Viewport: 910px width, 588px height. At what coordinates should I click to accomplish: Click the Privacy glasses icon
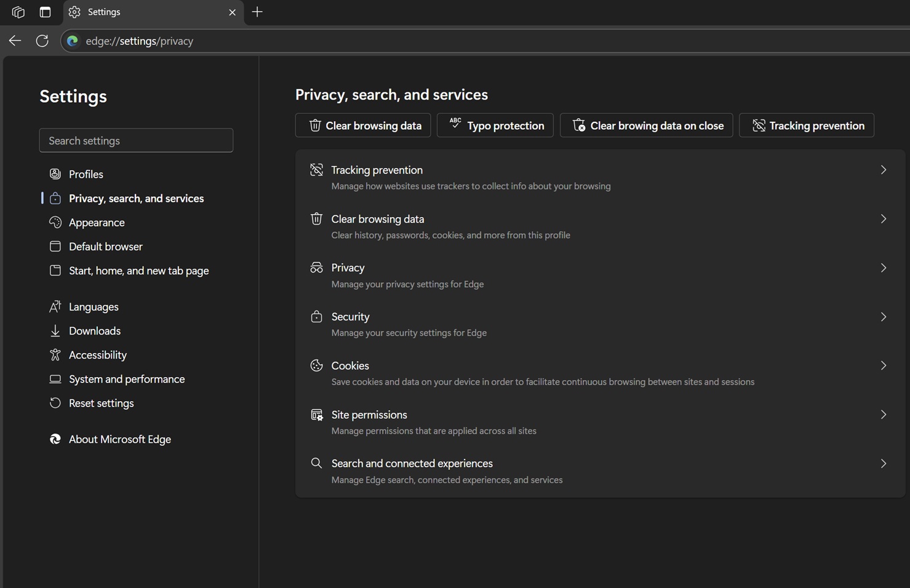coord(316,267)
